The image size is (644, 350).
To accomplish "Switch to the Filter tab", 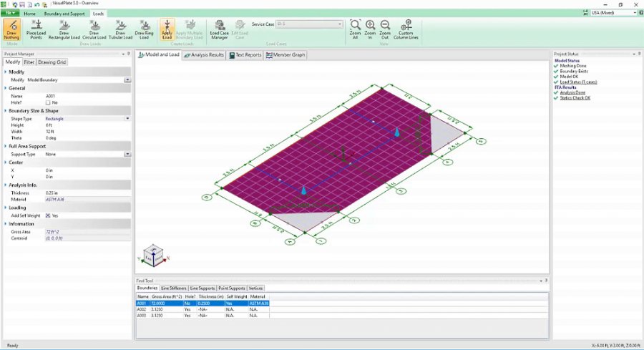I will [29, 62].
